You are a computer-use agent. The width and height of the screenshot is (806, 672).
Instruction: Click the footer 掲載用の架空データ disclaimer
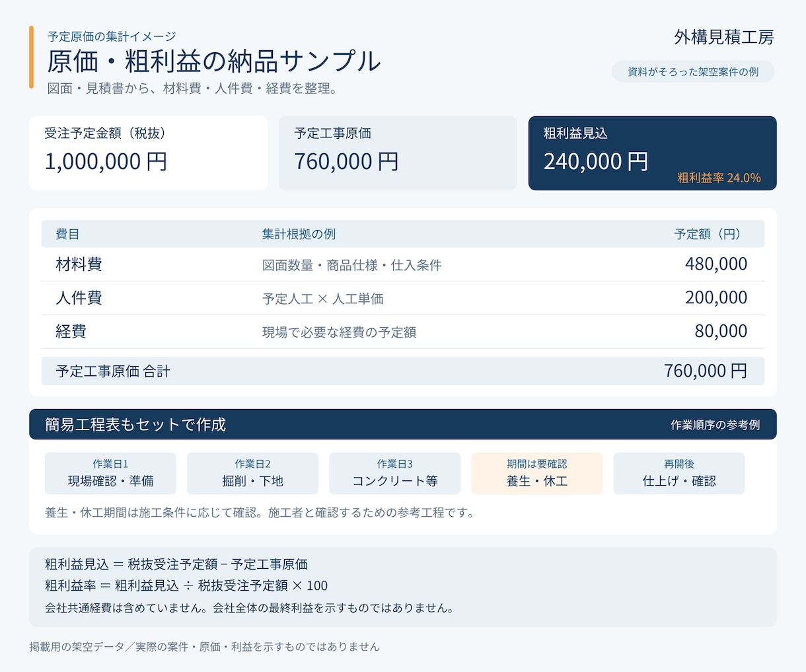click(205, 647)
